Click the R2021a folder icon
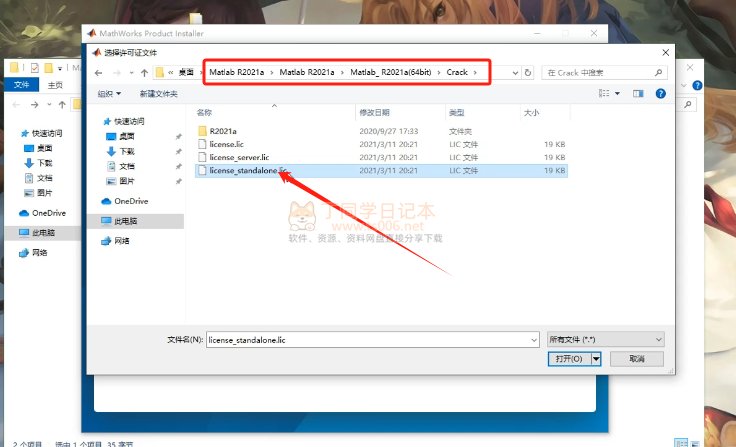The height and width of the screenshot is (447, 736). click(202, 131)
